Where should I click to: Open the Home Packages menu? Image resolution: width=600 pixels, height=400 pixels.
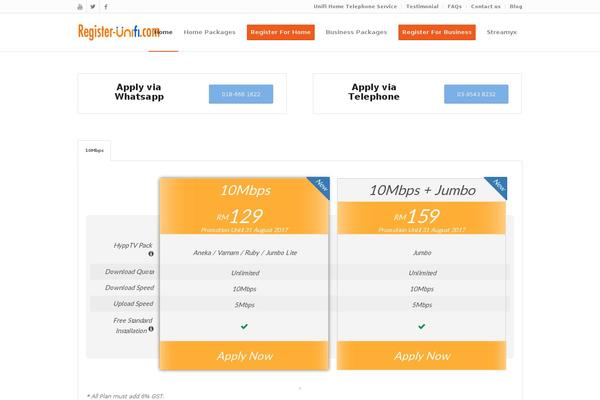click(210, 32)
